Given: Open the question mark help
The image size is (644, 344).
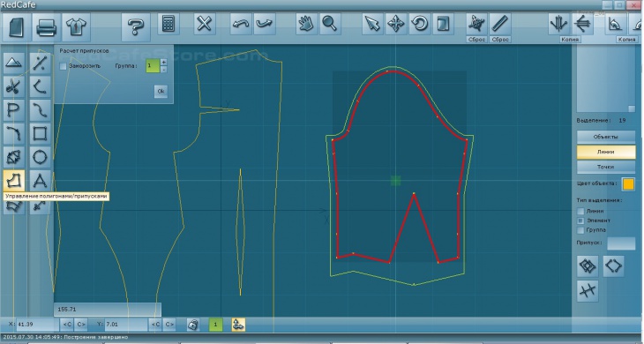Looking at the screenshot, I should pos(136,28).
